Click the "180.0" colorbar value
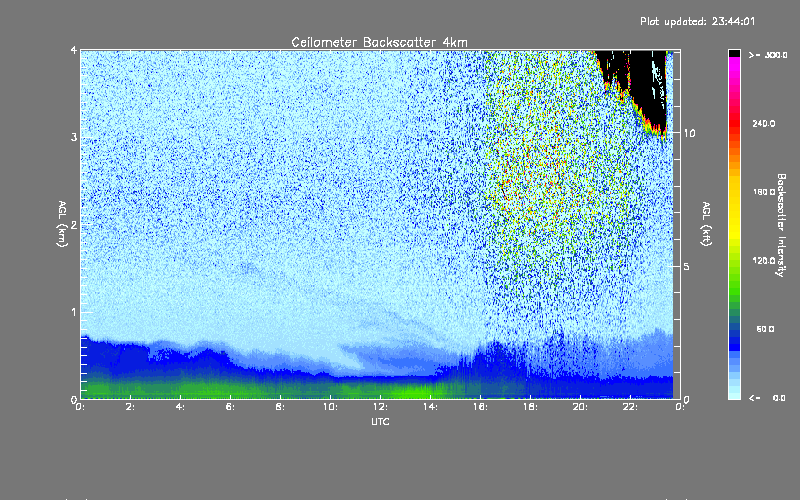The width and height of the screenshot is (800, 500). pos(764,192)
